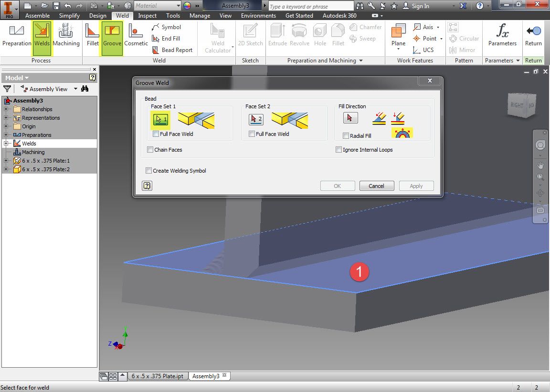
Task: Start a 2D Sketch
Action: [x=250, y=36]
